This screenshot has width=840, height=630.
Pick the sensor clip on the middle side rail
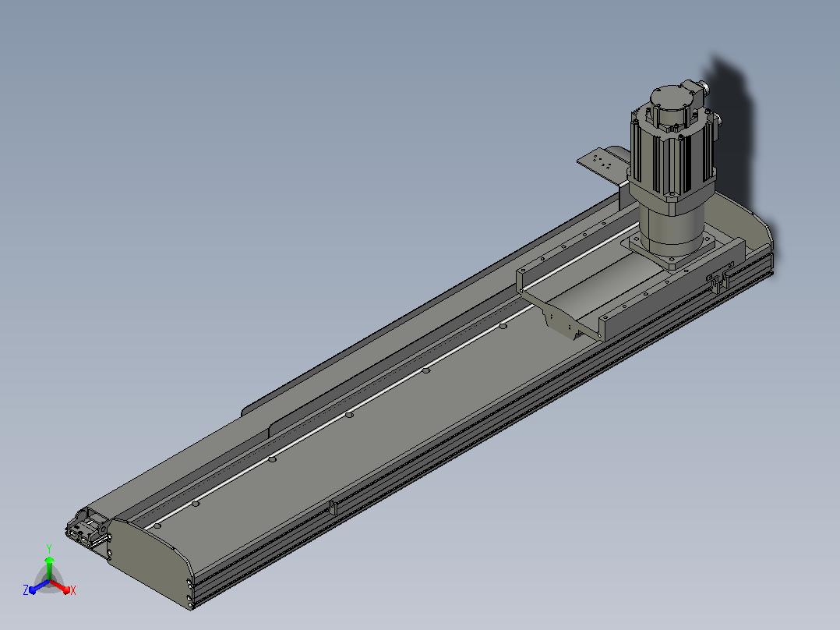[x=333, y=507]
